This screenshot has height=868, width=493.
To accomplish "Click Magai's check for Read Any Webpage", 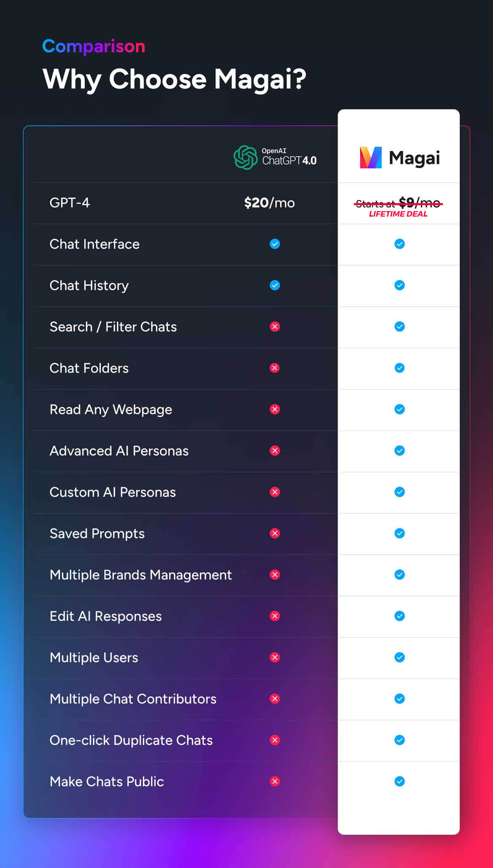I will point(399,409).
